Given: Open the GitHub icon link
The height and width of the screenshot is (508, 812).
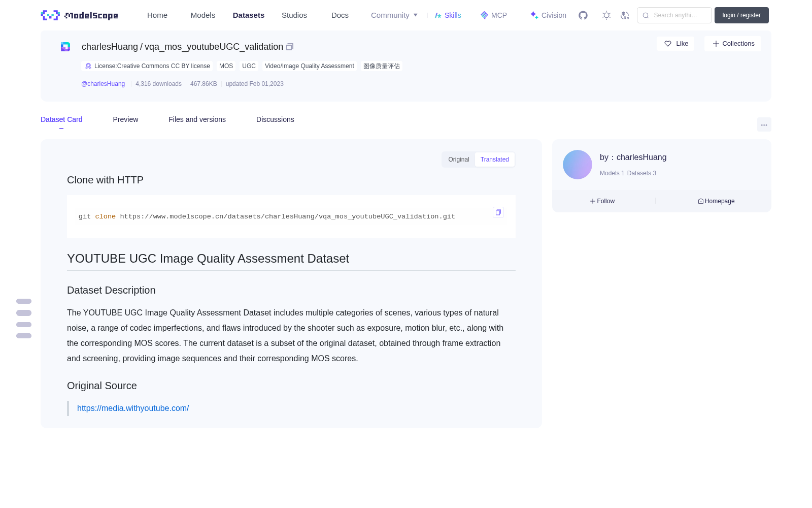Looking at the screenshot, I should click(x=583, y=15).
